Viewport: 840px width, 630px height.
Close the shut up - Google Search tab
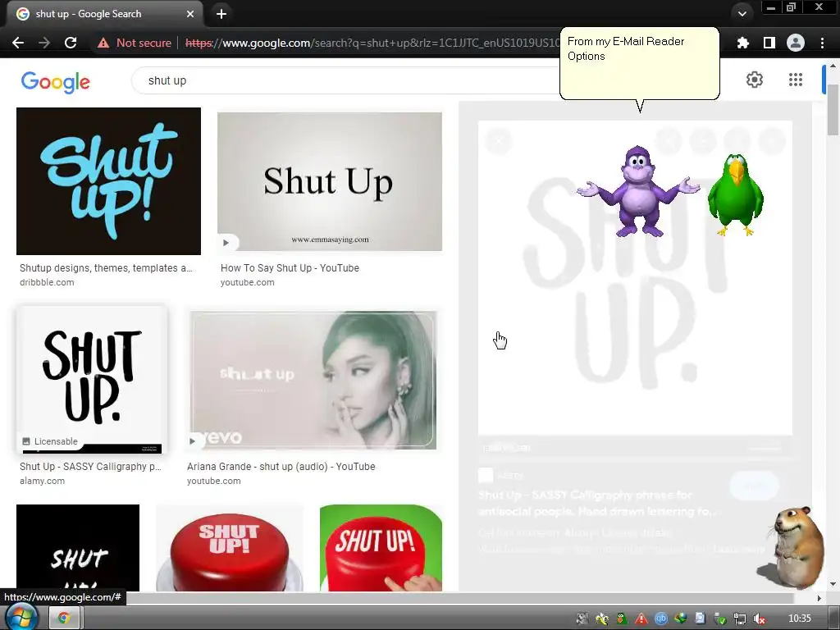[190, 14]
